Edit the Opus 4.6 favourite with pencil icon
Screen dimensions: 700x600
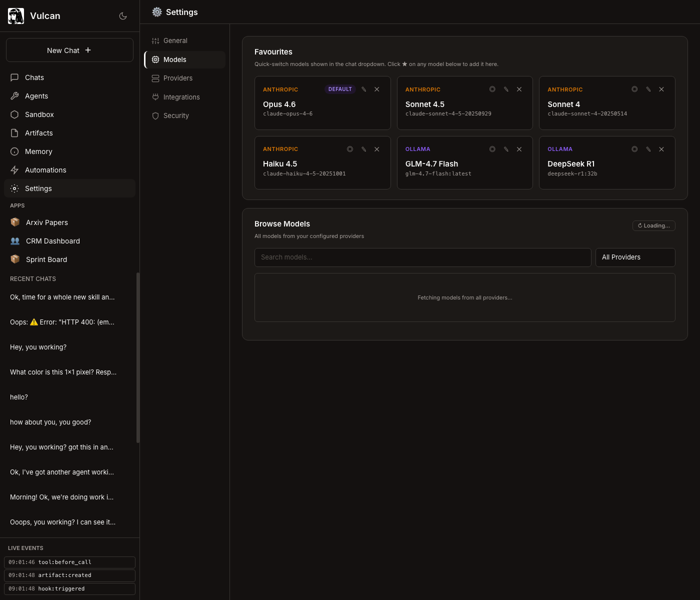point(364,89)
